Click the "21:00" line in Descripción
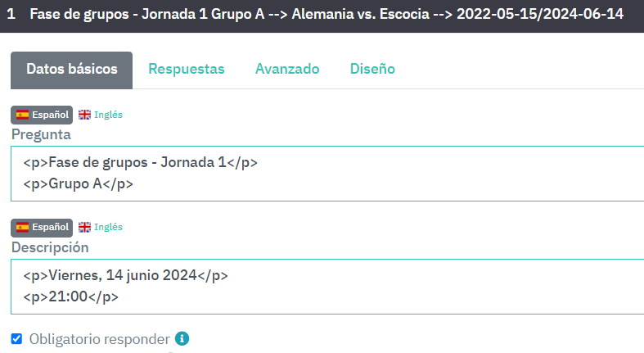The height and width of the screenshot is (353, 644). pos(70,296)
